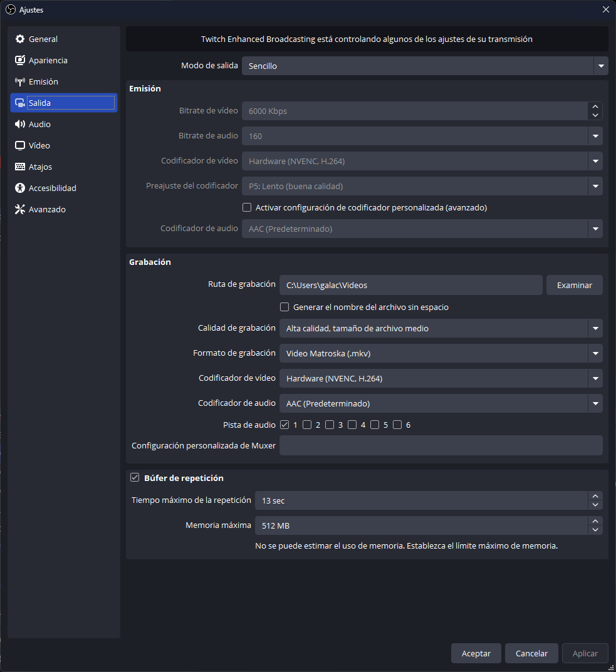Open Emisión Codificador de audio dropdown
616x672 pixels.
click(x=422, y=229)
